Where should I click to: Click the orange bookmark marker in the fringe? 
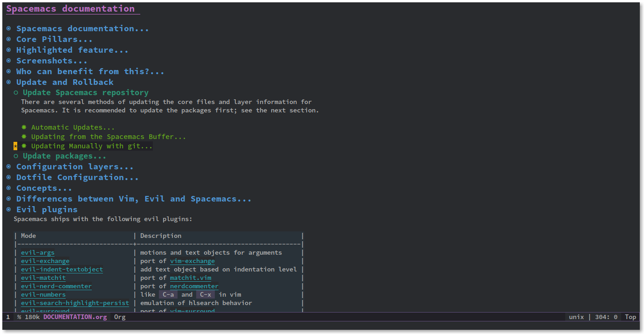click(15, 146)
